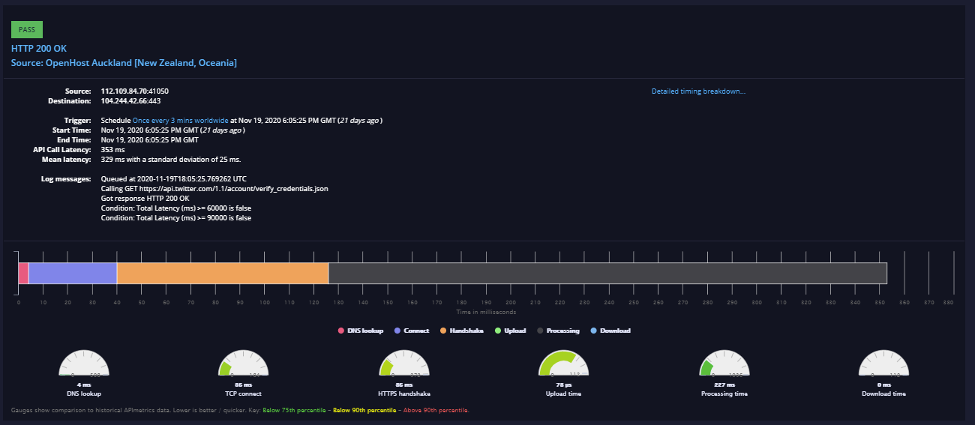Select the 'Queued at 2020-11-19' log line
The image size is (977, 427).
(x=173, y=178)
